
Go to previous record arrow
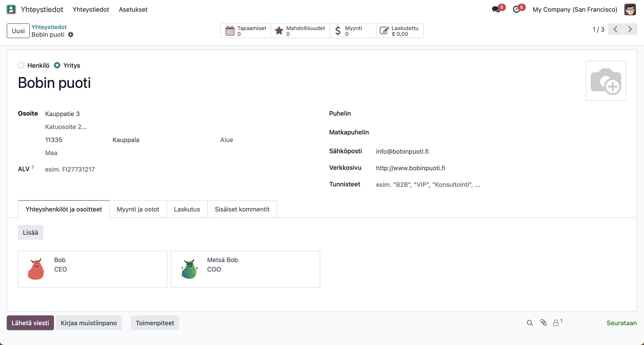[615, 29]
